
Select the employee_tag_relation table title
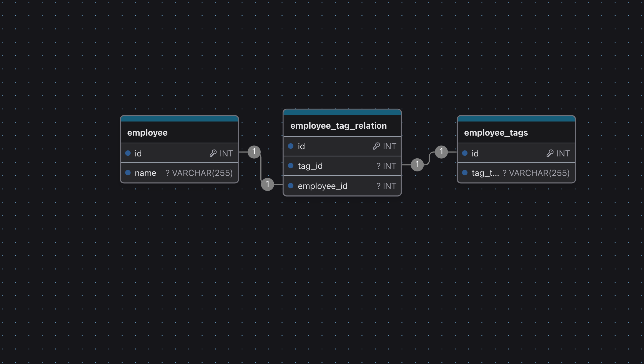[338, 126]
